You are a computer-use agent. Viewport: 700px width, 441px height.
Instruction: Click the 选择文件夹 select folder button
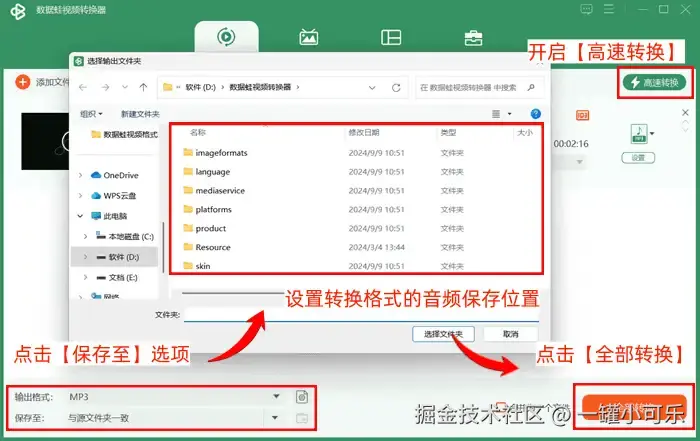[443, 334]
